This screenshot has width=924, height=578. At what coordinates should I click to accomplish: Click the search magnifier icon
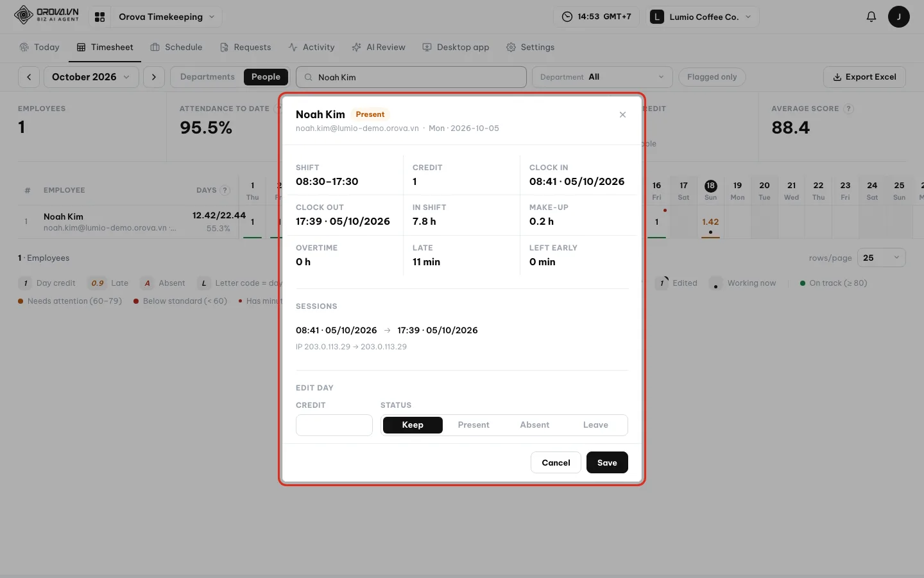pos(309,77)
